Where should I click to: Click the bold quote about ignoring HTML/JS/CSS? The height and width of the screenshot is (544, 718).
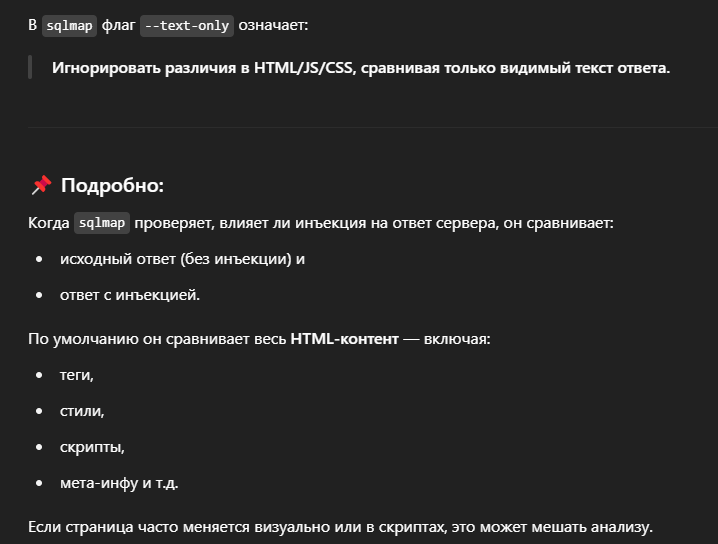pos(361,68)
